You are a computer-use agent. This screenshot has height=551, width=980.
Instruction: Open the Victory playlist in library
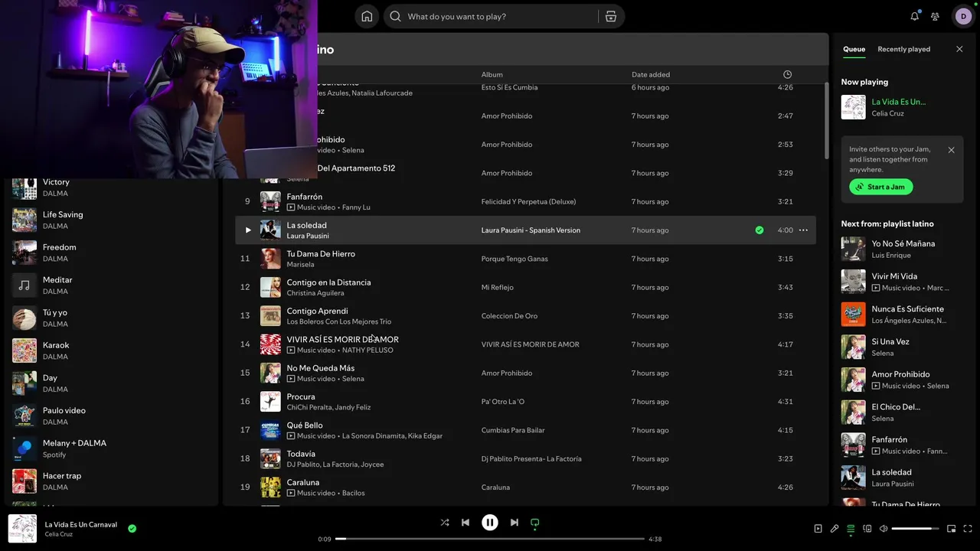(x=111, y=187)
